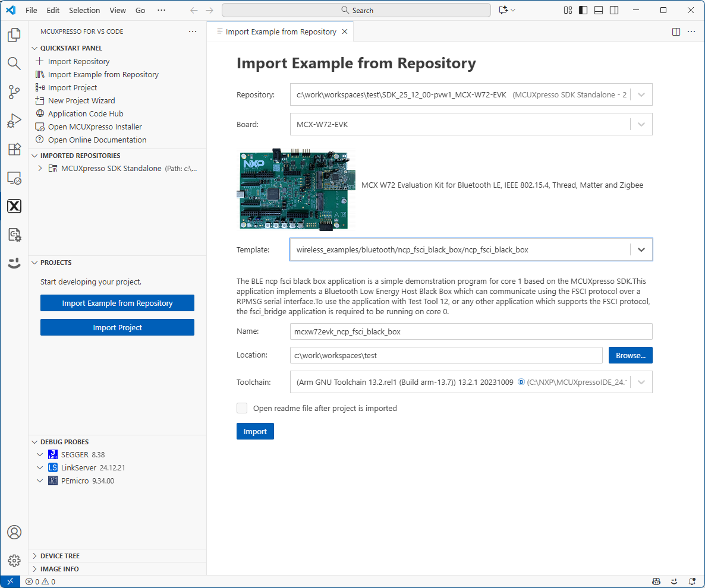Open notifications via the bell icon
This screenshot has width=705, height=588.
point(693,581)
